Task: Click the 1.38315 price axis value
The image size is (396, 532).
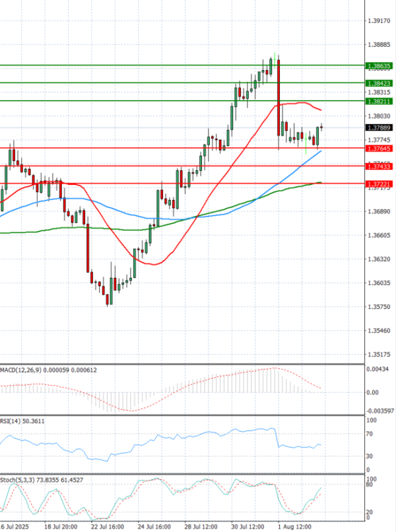Action: 379,92
